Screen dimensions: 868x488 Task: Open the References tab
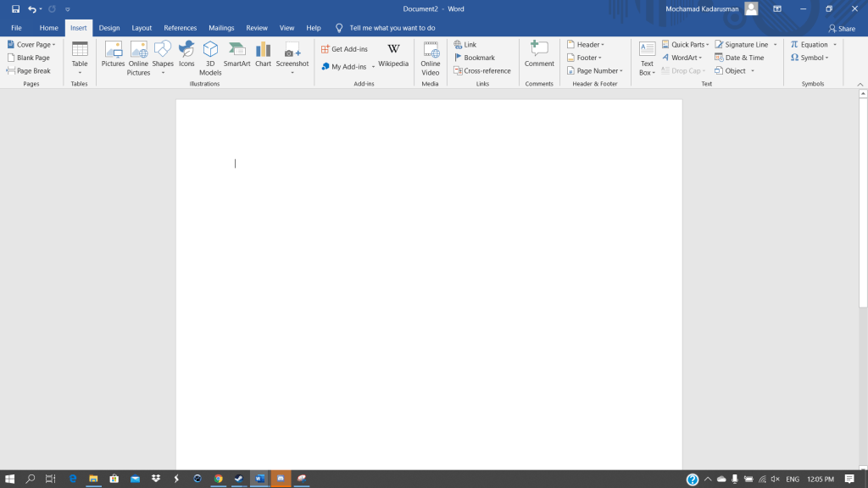click(x=180, y=28)
